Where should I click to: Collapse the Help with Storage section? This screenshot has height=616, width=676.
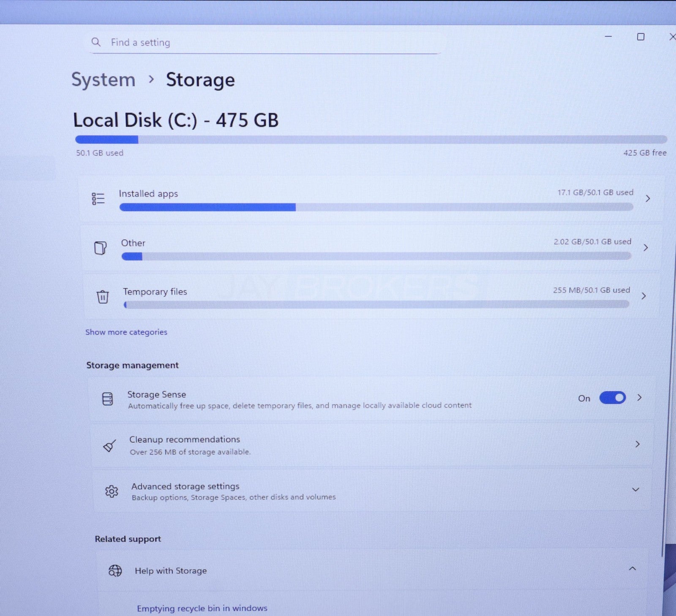[632, 569]
